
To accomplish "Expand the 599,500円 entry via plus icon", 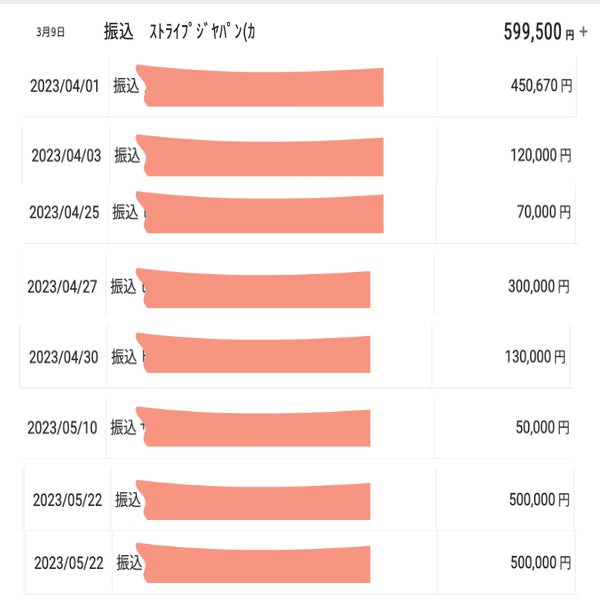I will point(584,33).
